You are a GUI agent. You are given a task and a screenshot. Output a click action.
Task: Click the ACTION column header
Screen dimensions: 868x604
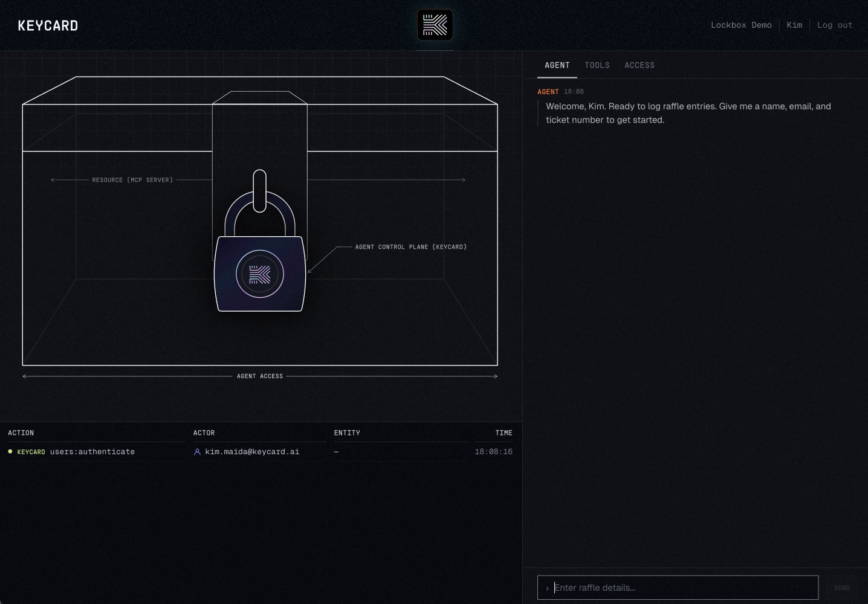[x=21, y=432]
